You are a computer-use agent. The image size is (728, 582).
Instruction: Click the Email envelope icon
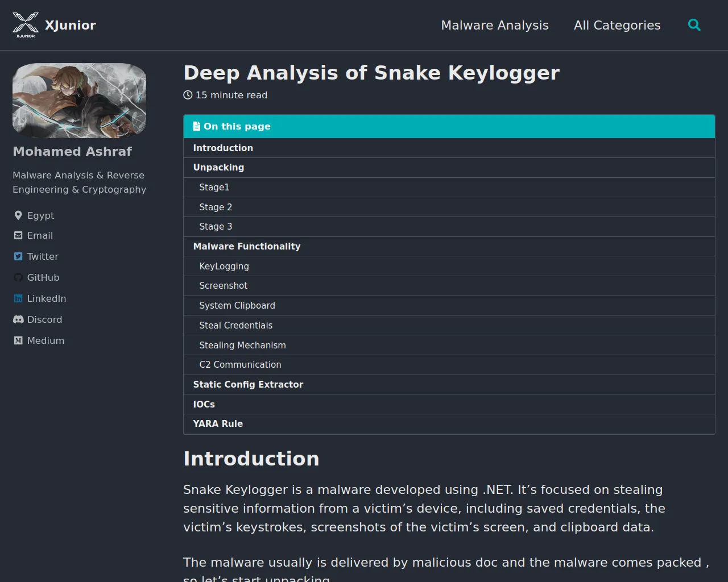click(18, 236)
